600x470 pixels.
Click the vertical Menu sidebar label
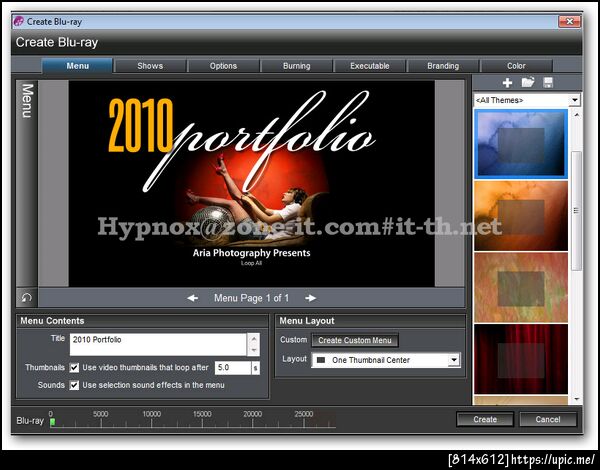(27, 101)
